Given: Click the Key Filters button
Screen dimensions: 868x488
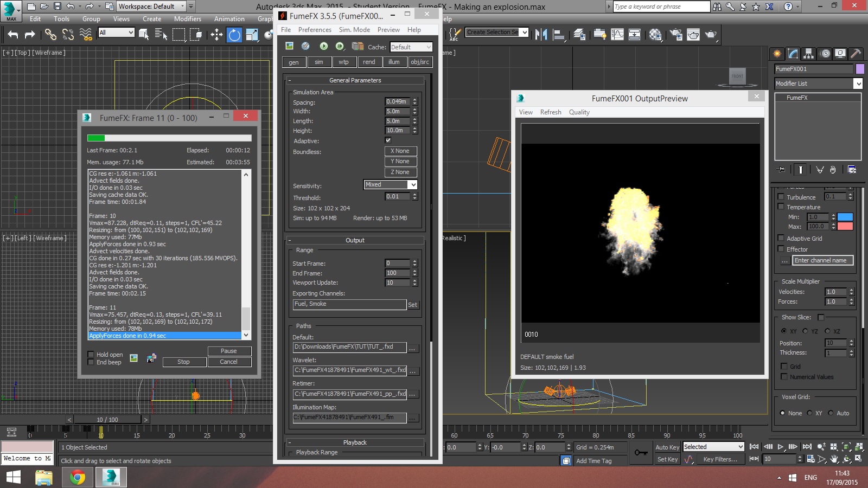Looking at the screenshot, I should pos(720,459).
